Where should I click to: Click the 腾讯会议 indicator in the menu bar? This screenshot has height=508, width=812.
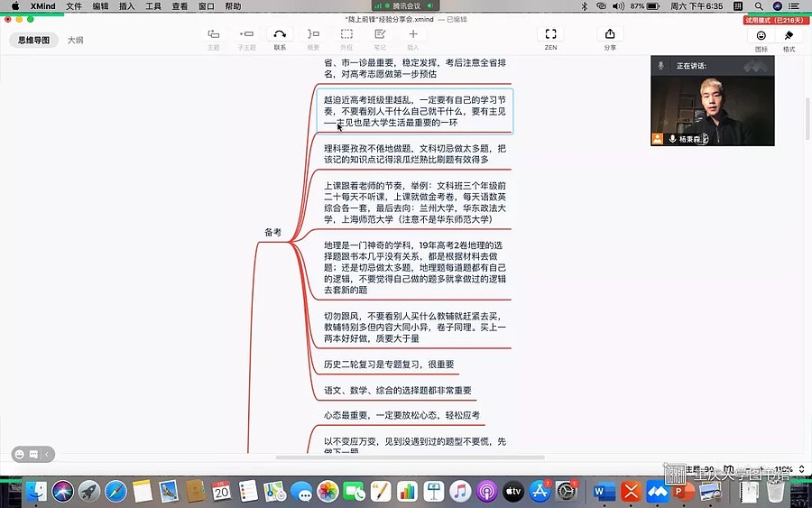point(405,5)
